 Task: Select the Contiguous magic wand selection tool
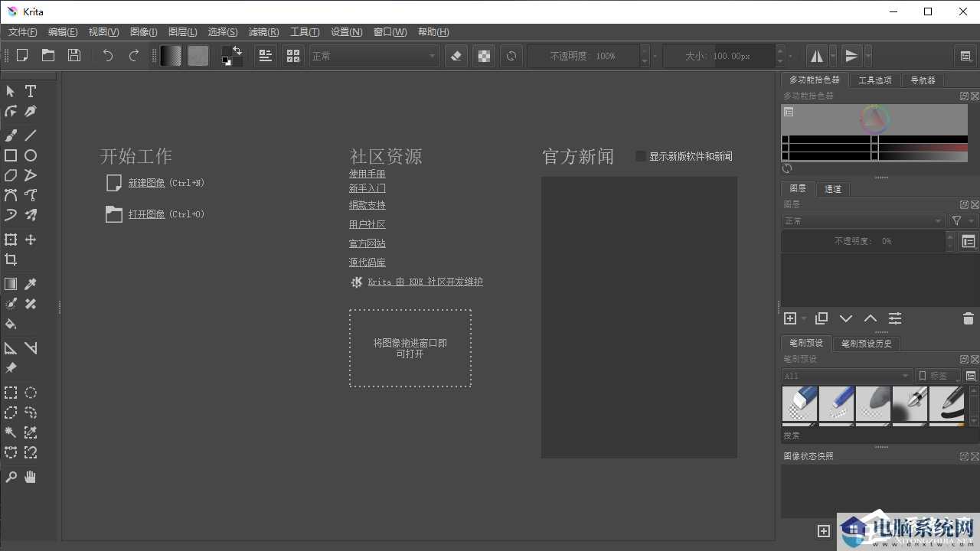click(x=11, y=432)
